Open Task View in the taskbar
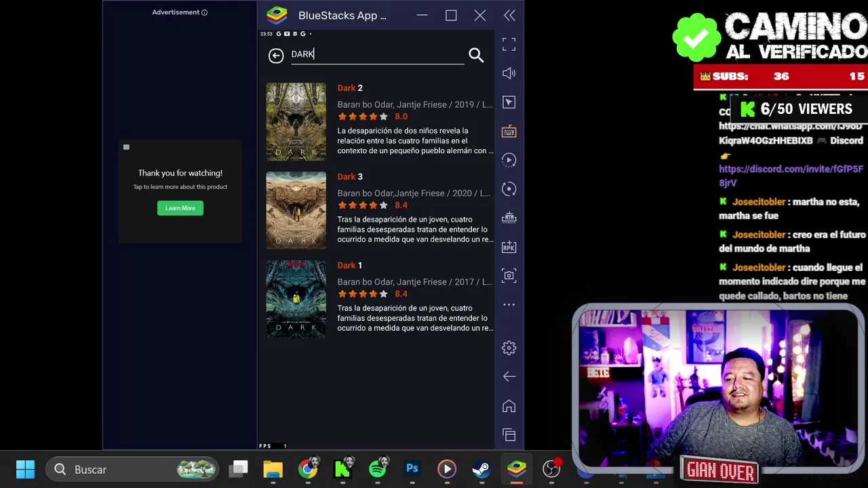The width and height of the screenshot is (868, 488). coord(239,469)
